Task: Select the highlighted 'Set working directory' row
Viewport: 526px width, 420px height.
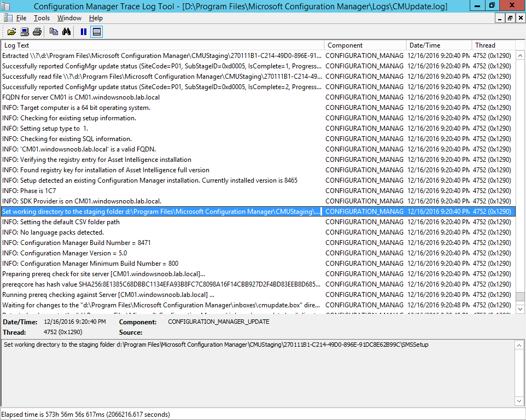Action: 258,212
